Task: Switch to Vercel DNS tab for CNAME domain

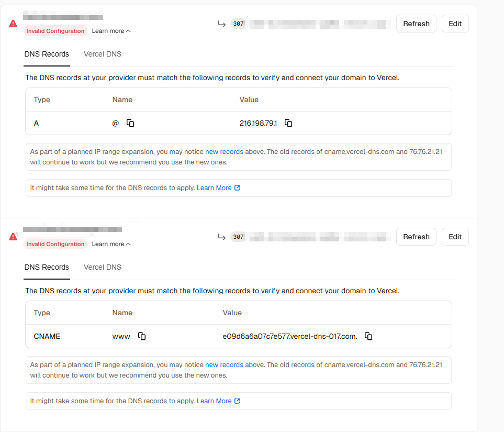Action: click(x=103, y=267)
